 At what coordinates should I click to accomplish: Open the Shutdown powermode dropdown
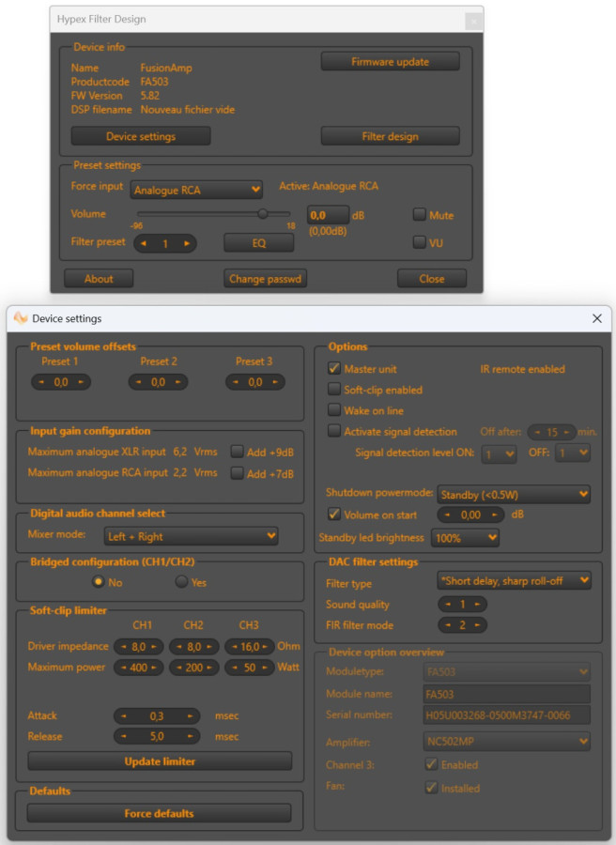[514, 494]
